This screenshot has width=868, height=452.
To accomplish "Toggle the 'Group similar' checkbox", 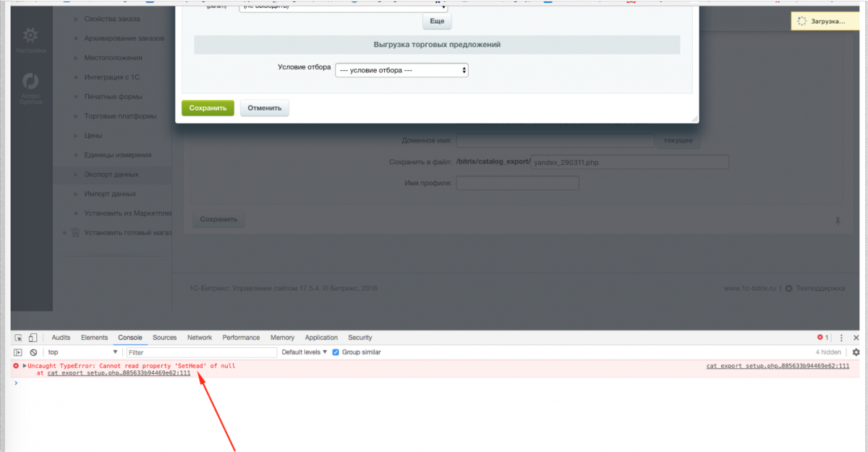I will coord(334,352).
